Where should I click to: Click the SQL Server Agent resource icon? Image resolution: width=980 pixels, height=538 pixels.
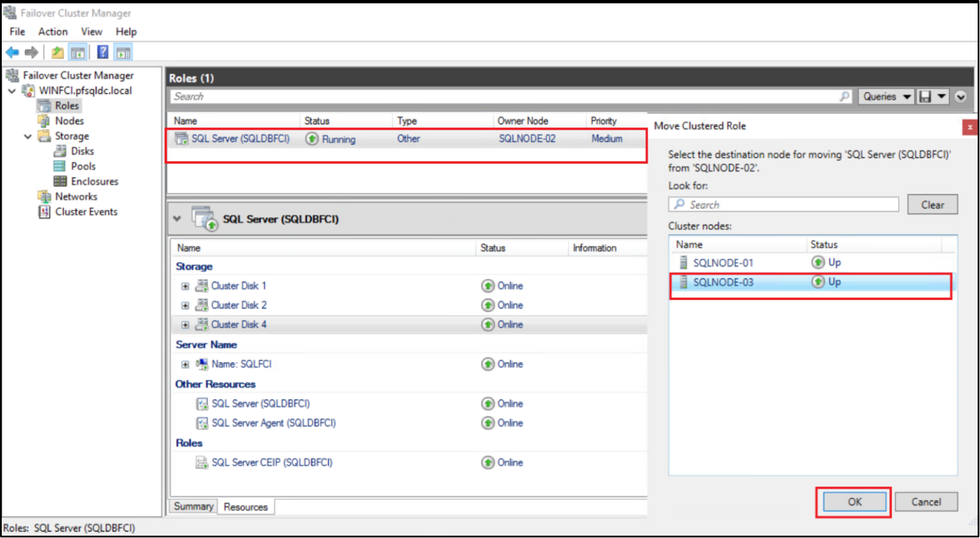tap(202, 424)
